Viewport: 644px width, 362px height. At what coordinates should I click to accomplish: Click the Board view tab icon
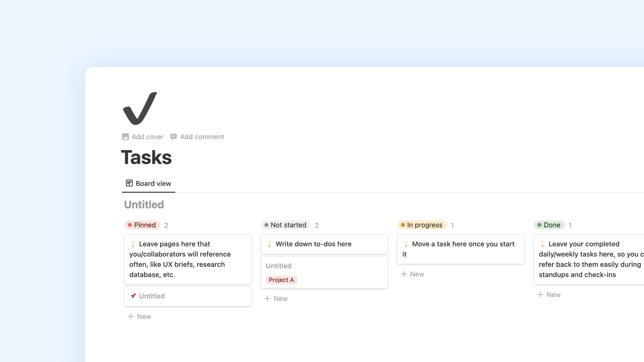[129, 183]
